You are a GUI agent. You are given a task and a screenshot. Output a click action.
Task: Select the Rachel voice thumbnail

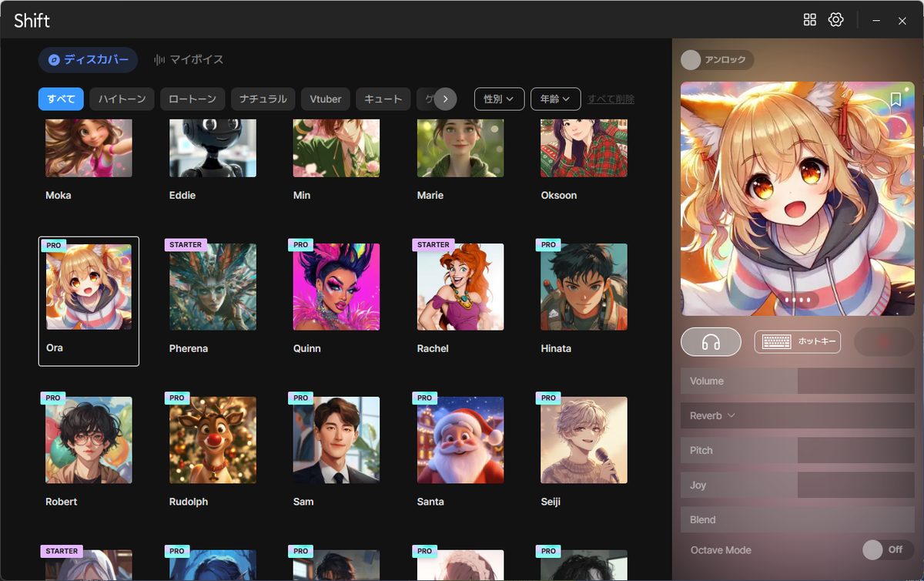[460, 287]
